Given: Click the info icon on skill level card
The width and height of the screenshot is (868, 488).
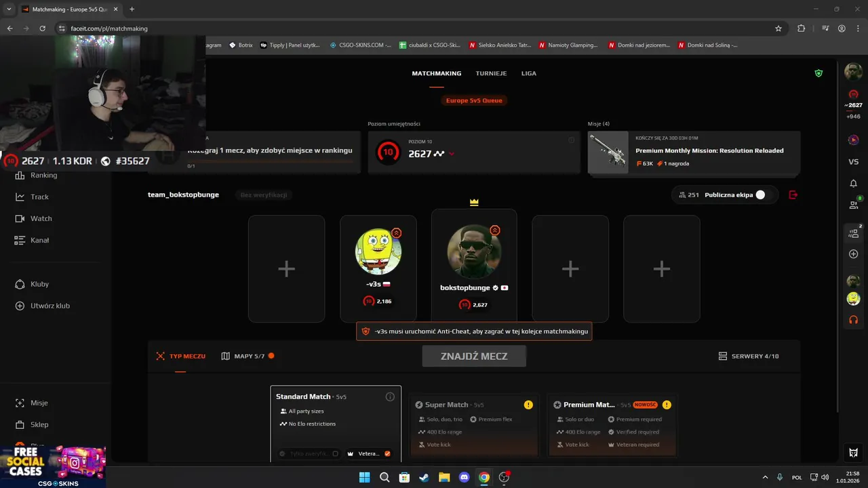Looking at the screenshot, I should [571, 140].
